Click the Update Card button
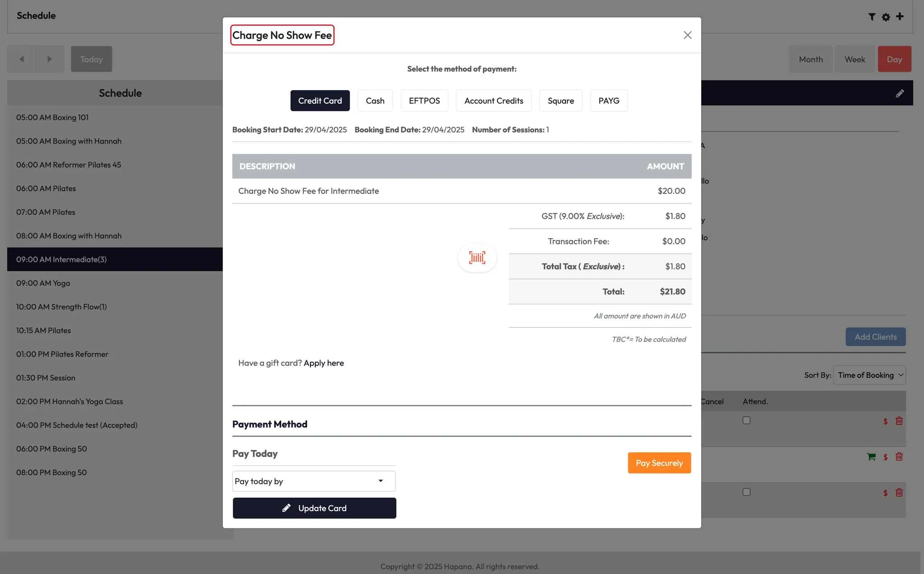This screenshot has height=574, width=924. pos(314,508)
